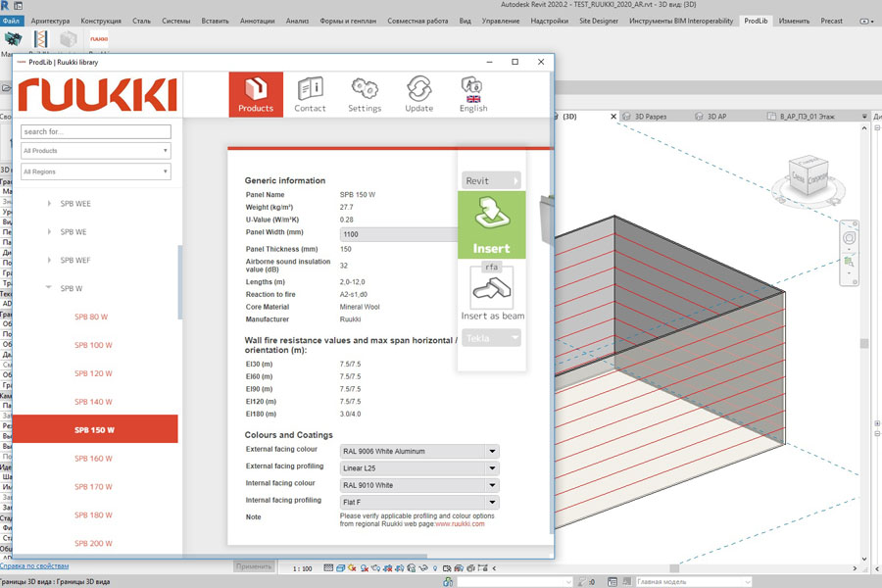Expand the SPB WEF tree group
Viewport: 882px width, 588px height.
point(49,260)
